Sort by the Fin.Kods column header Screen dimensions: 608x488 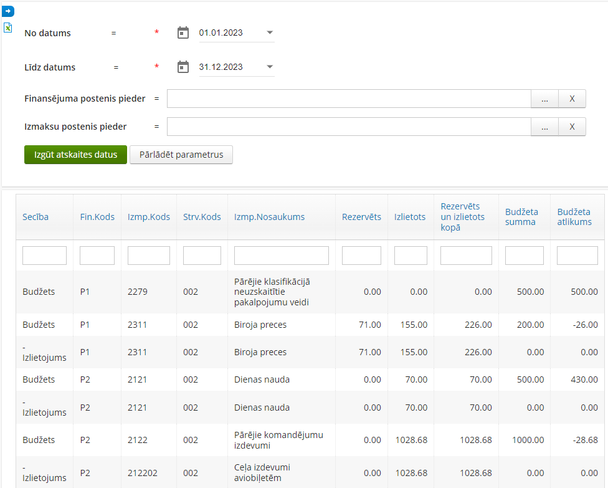coord(97,216)
